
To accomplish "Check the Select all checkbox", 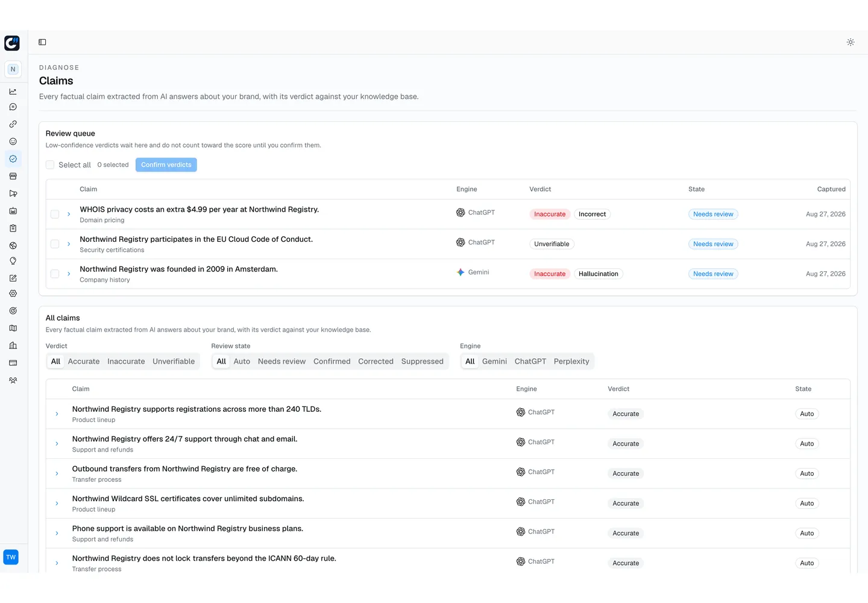I will (50, 165).
